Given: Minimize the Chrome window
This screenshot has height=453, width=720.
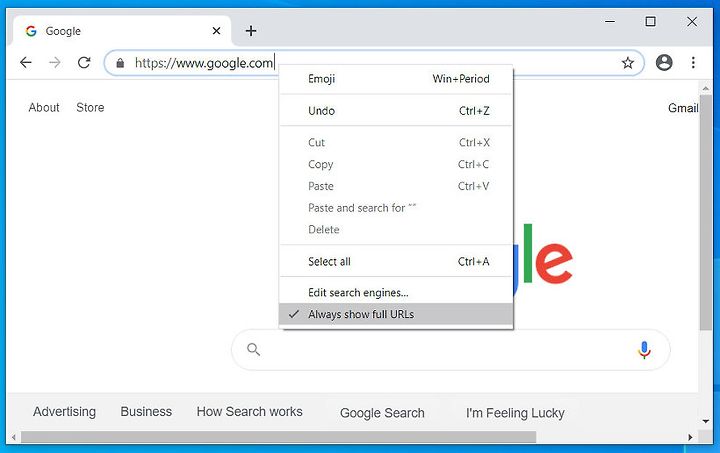Looking at the screenshot, I should (610, 22).
